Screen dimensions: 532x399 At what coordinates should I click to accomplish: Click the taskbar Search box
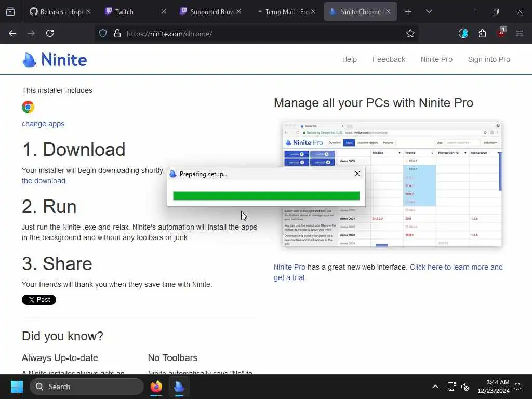87,387
